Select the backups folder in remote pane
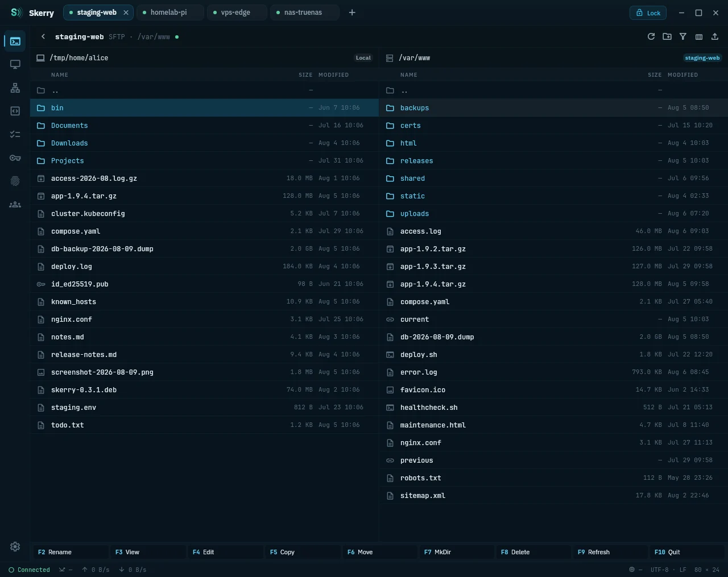 pos(553,108)
